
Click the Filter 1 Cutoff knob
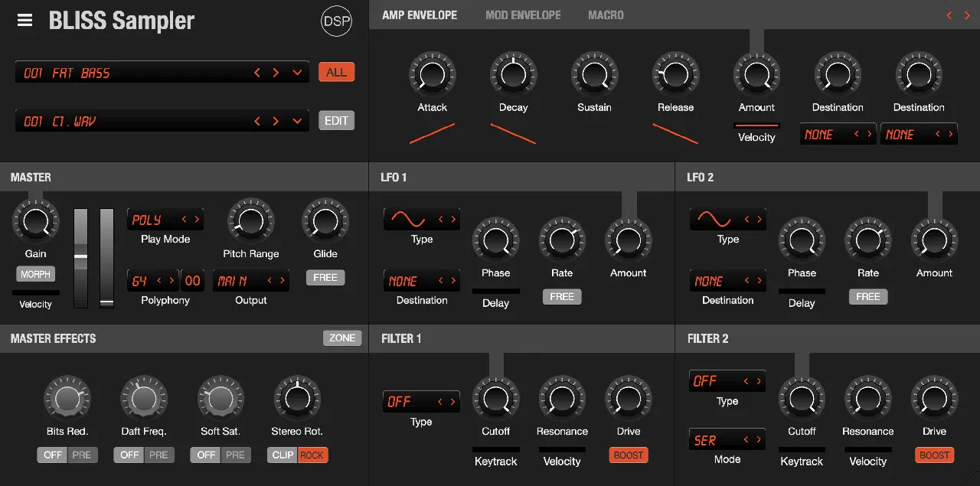(x=495, y=399)
